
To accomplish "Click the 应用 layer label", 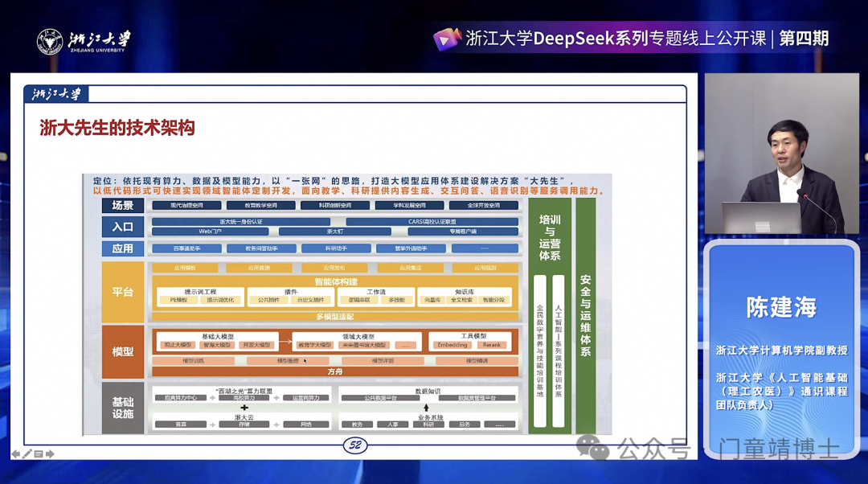I will click(x=123, y=248).
